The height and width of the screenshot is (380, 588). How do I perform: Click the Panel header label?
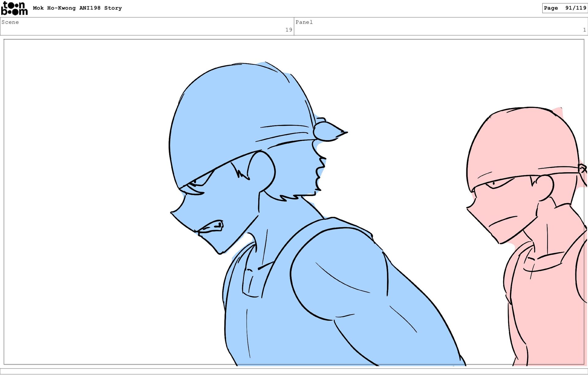pyautogui.click(x=304, y=22)
